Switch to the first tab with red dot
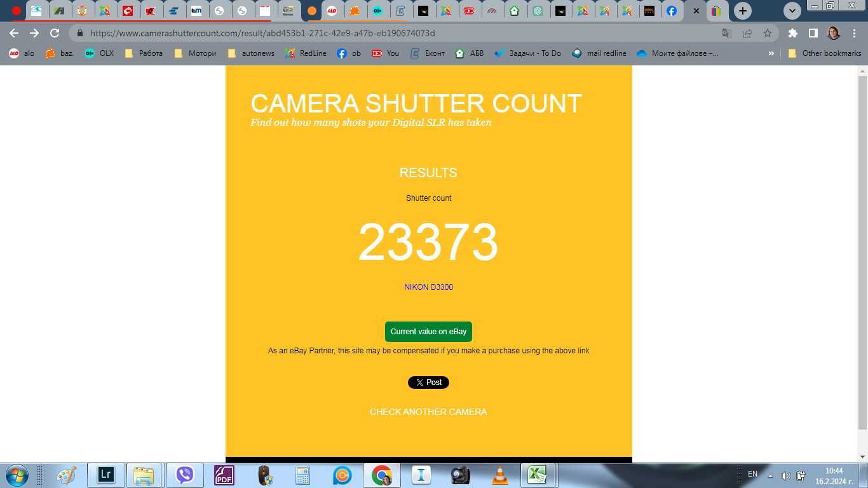This screenshot has width=868, height=488. coord(17,11)
